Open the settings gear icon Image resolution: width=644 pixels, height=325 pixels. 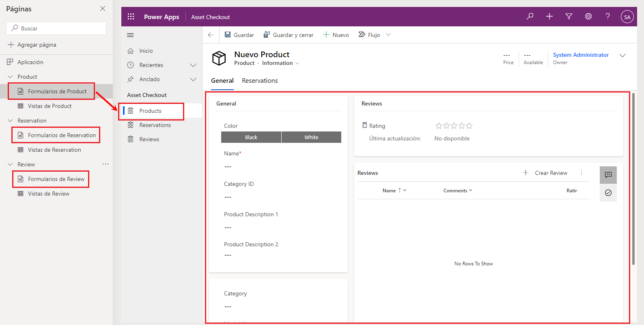point(588,17)
